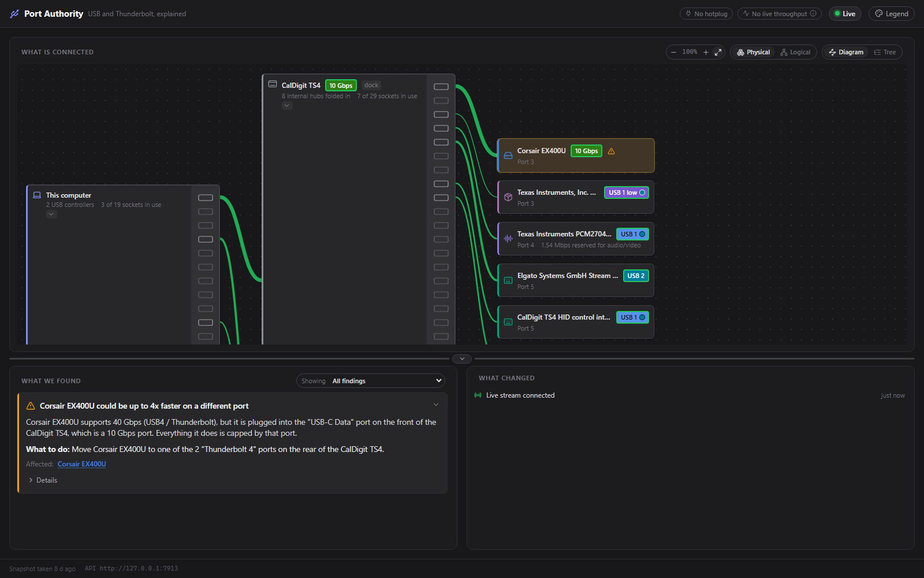The height and width of the screenshot is (578, 924).
Task: Collapse the diagram panel using the divider chevron
Action: click(462, 359)
